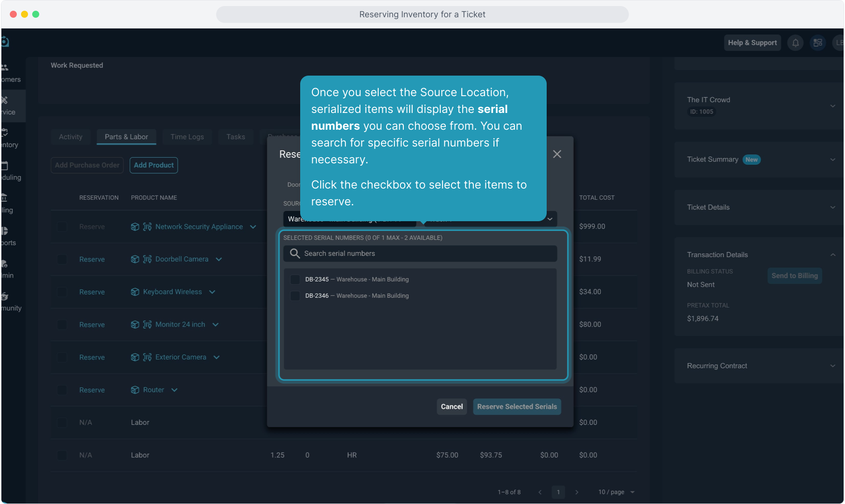Click the notifications bell icon

tap(796, 43)
